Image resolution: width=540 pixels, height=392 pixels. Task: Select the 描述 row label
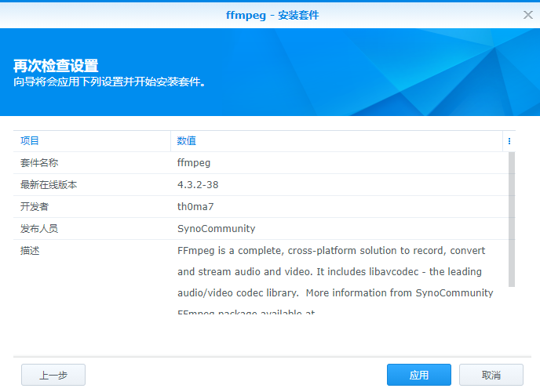[30, 251]
